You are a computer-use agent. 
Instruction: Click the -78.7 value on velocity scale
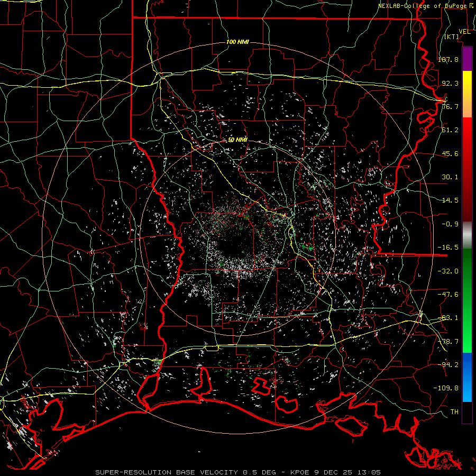448,342
